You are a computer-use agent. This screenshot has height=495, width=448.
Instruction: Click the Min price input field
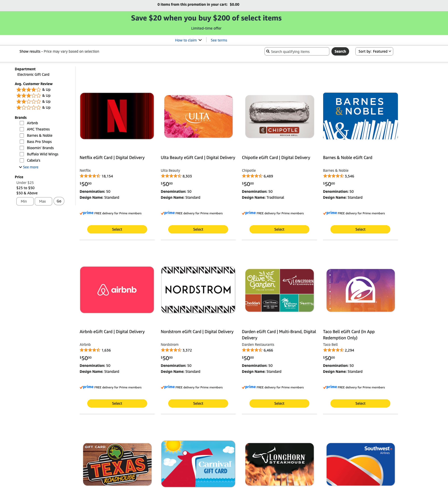[x=25, y=201]
